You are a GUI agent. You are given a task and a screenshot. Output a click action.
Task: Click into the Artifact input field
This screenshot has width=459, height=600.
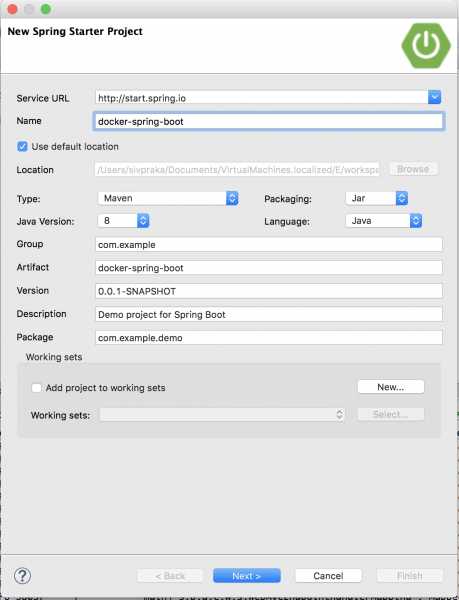coord(269,268)
